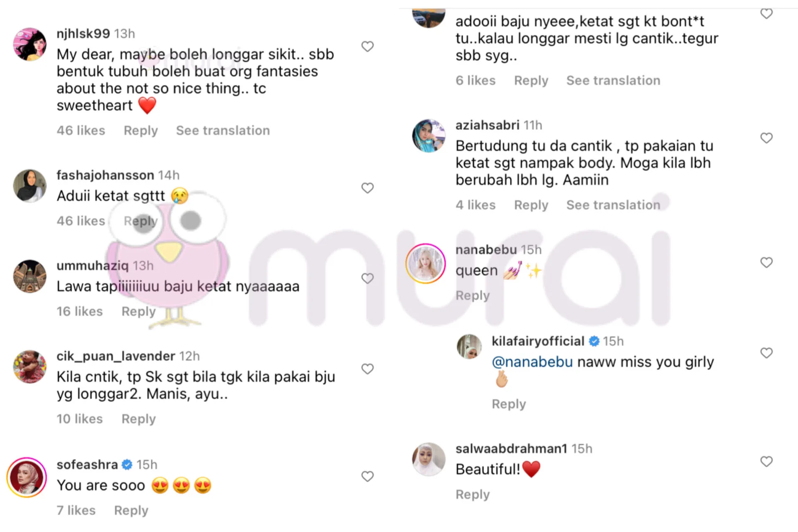See translation of aziahsabri's comment

(x=613, y=205)
